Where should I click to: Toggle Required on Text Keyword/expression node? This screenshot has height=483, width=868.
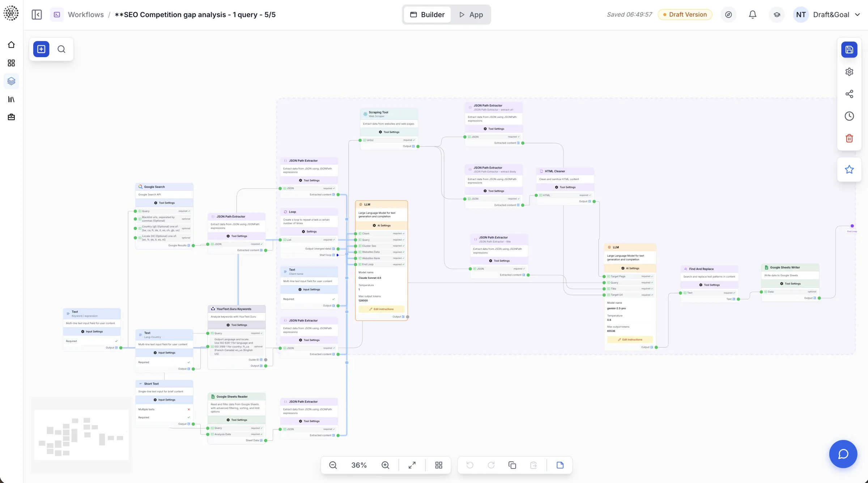[x=116, y=341]
